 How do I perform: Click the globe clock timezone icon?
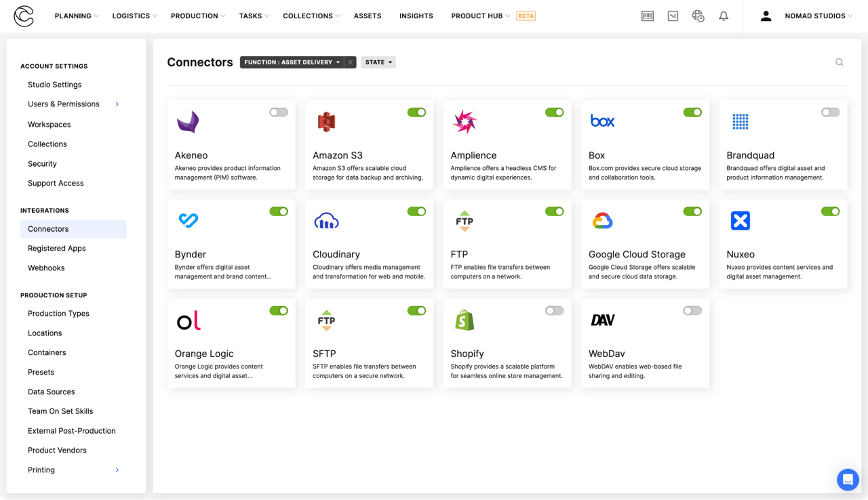698,16
